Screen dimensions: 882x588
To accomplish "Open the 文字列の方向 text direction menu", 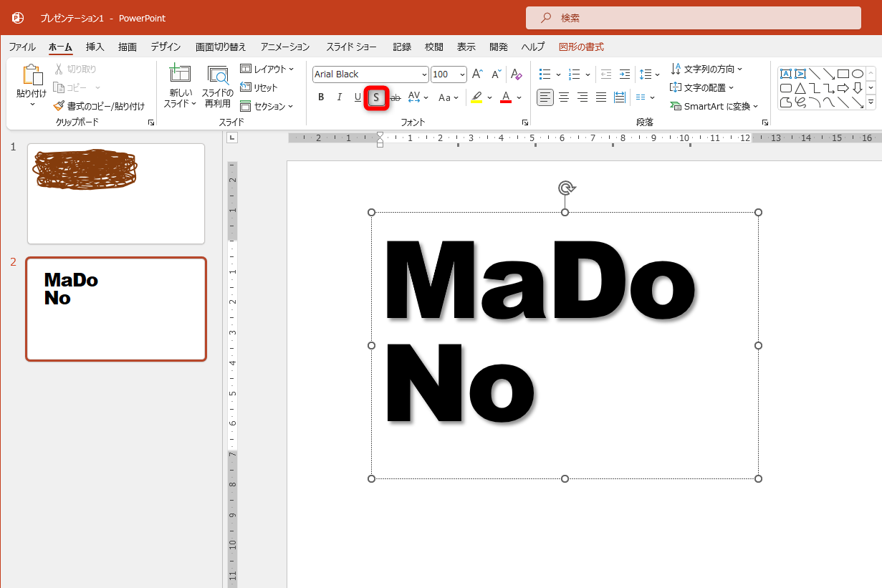I will coord(707,69).
